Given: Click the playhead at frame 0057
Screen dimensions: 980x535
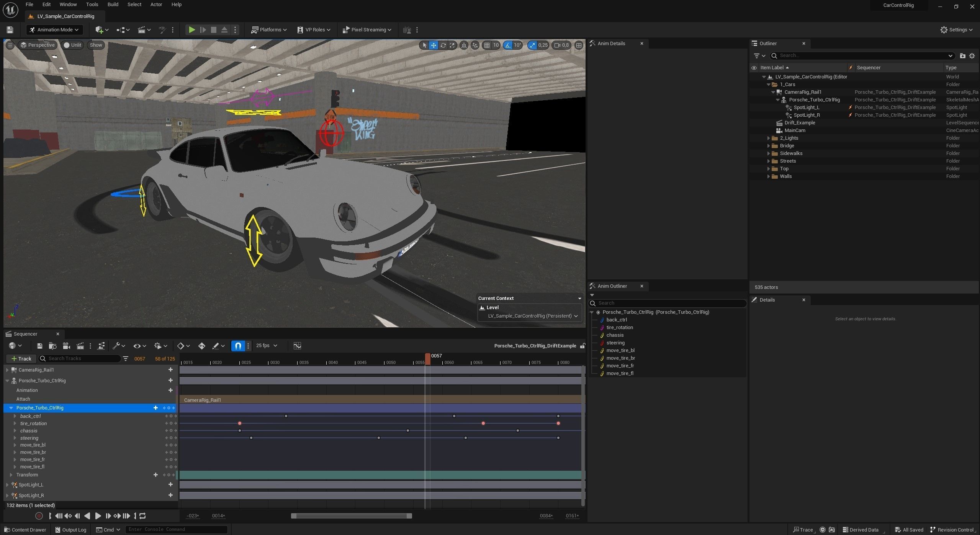Looking at the screenshot, I should (427, 359).
